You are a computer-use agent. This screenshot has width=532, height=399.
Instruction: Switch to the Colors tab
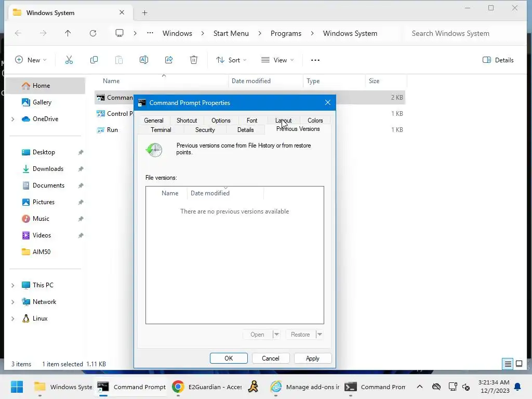click(315, 121)
